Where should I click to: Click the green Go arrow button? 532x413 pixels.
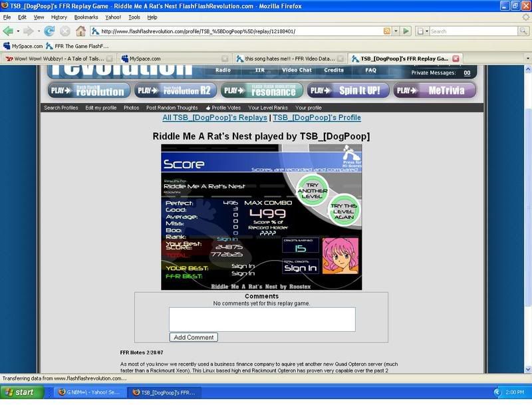click(406, 31)
